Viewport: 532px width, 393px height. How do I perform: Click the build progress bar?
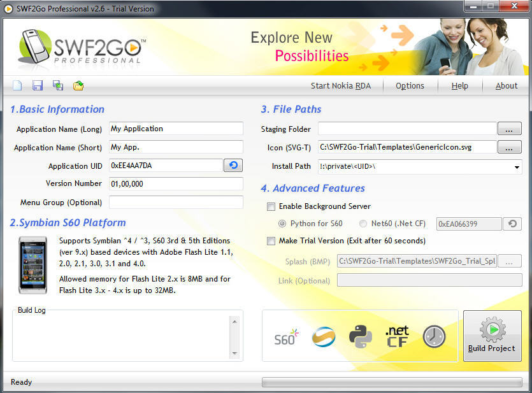pyautogui.click(x=392, y=382)
